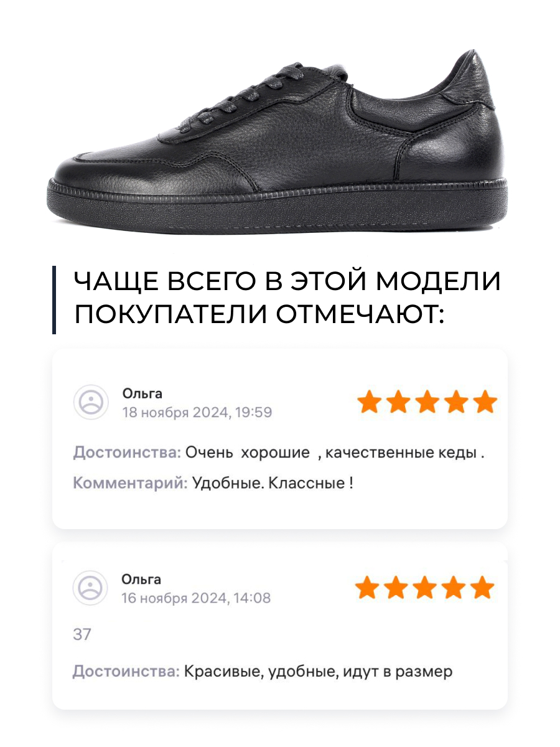560x747 pixels.
Task: Click Ольга's avatar in the first review
Action: point(91,402)
